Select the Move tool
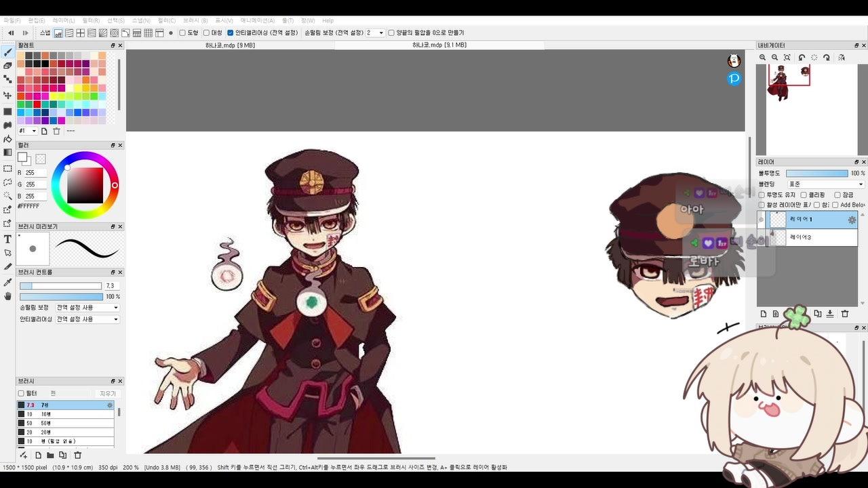Image resolution: width=868 pixels, height=488 pixels. [x=7, y=96]
